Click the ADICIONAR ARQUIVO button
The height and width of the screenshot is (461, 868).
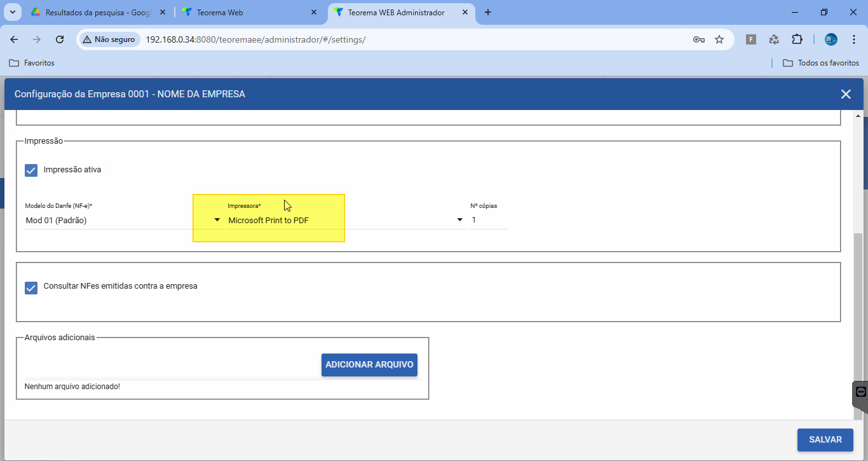click(x=369, y=365)
